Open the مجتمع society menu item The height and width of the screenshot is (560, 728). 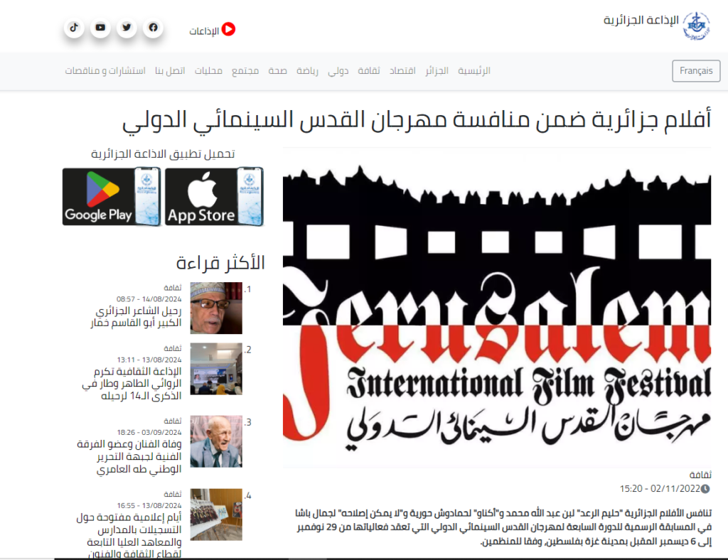coord(245,70)
